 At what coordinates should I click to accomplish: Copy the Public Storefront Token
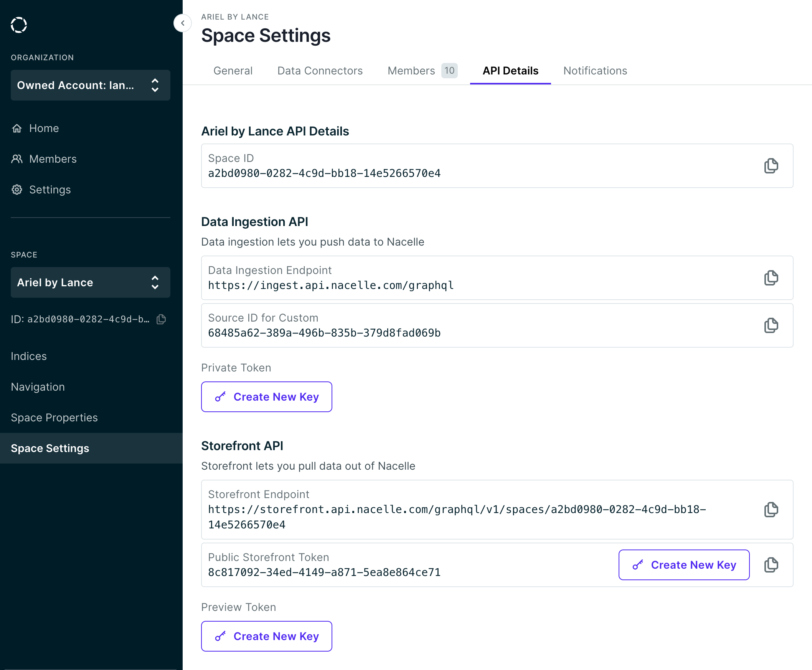771,564
